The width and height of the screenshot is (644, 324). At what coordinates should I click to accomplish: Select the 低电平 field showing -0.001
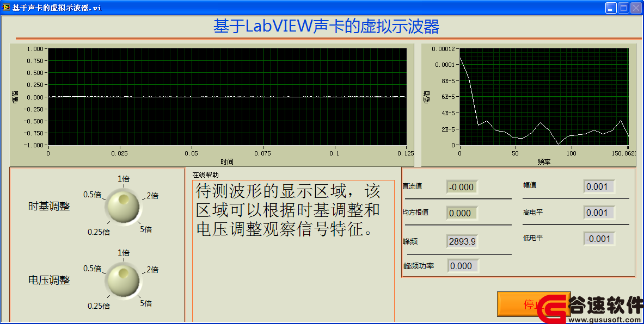(x=599, y=239)
